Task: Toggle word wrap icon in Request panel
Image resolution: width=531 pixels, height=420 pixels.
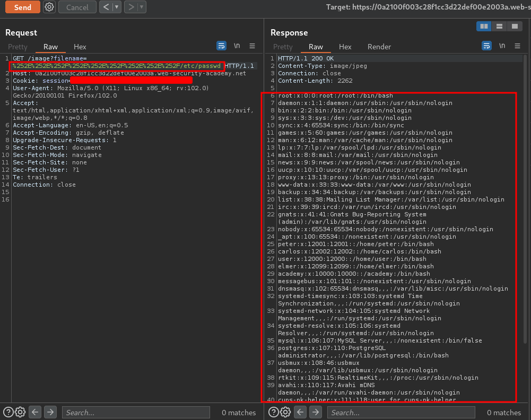Action: click(x=222, y=46)
